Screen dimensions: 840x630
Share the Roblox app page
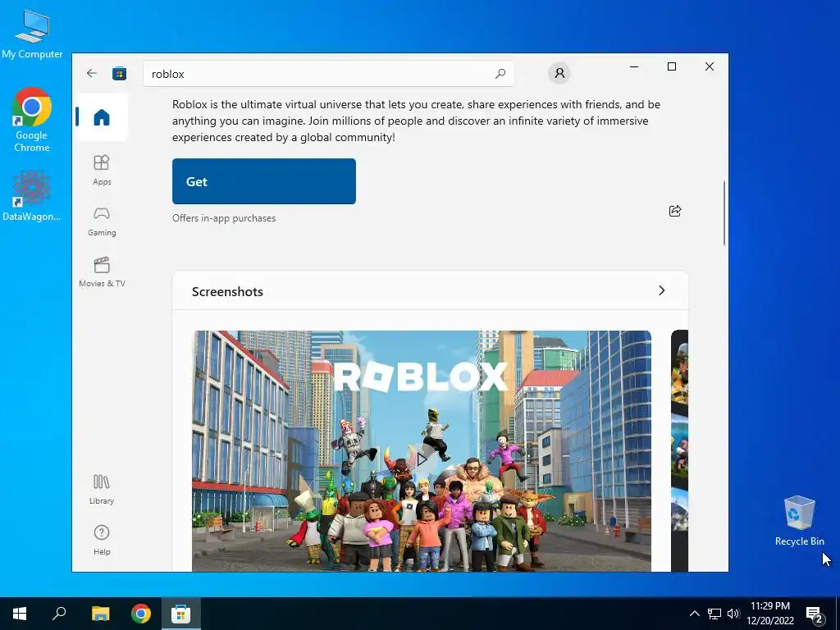coord(675,211)
